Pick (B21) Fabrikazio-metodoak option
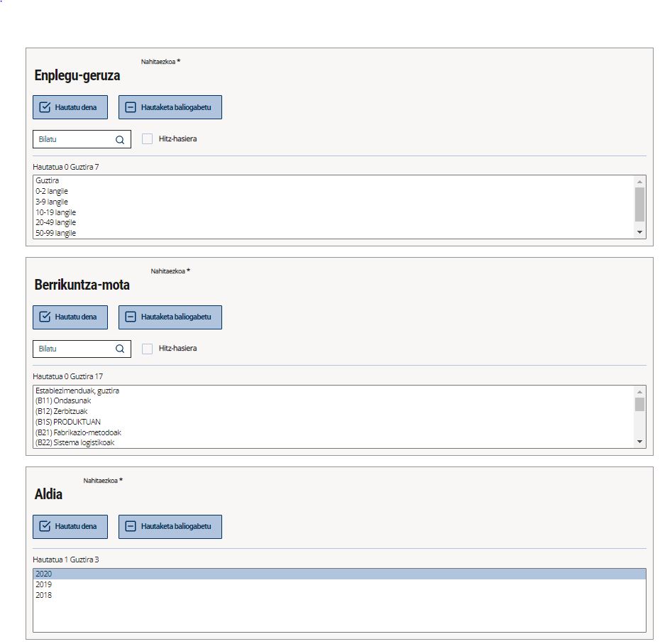 point(73,432)
